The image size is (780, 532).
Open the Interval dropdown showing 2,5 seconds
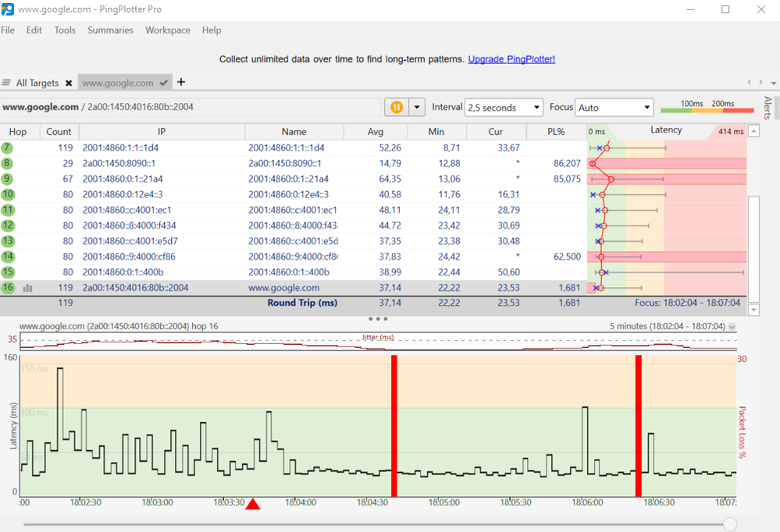(504, 108)
